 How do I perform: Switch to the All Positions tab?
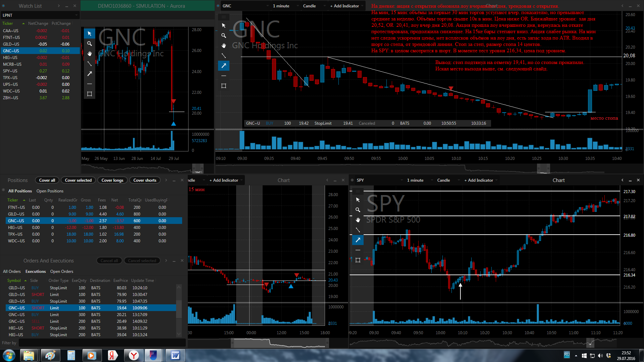20,191
